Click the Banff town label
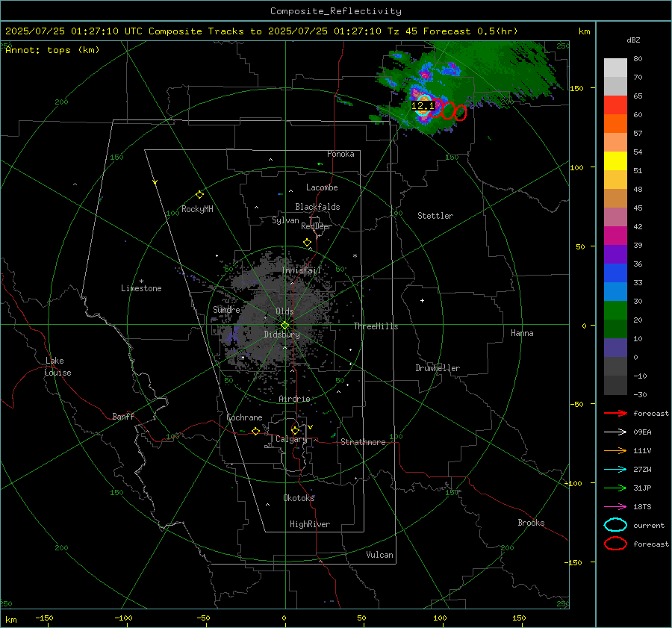The width and height of the screenshot is (672, 628). pos(123,417)
